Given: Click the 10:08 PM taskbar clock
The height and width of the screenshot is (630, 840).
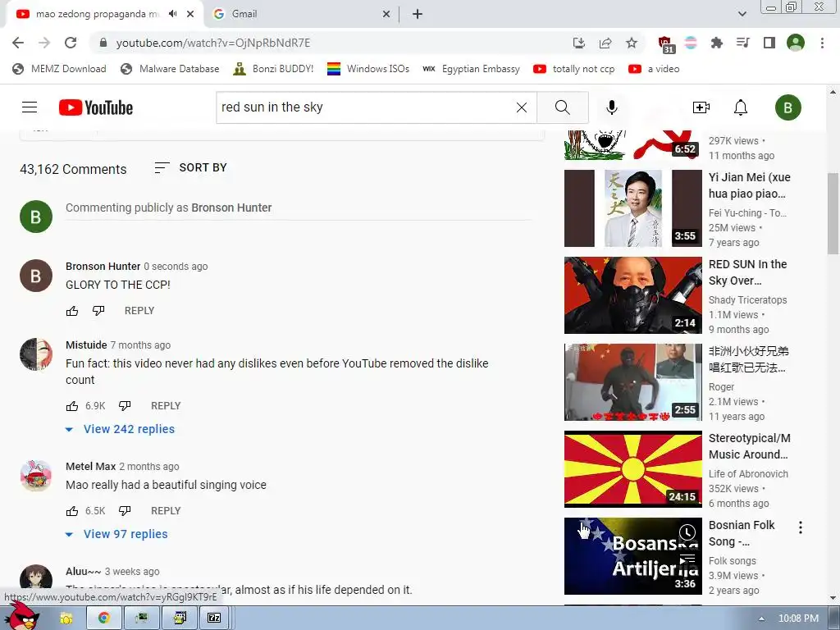Looking at the screenshot, I should (x=798, y=619).
